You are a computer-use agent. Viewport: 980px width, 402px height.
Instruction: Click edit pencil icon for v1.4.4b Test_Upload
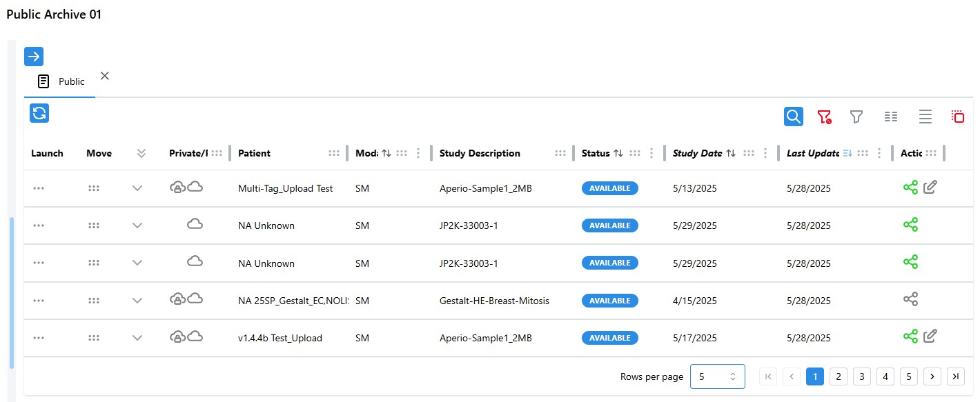(930, 336)
